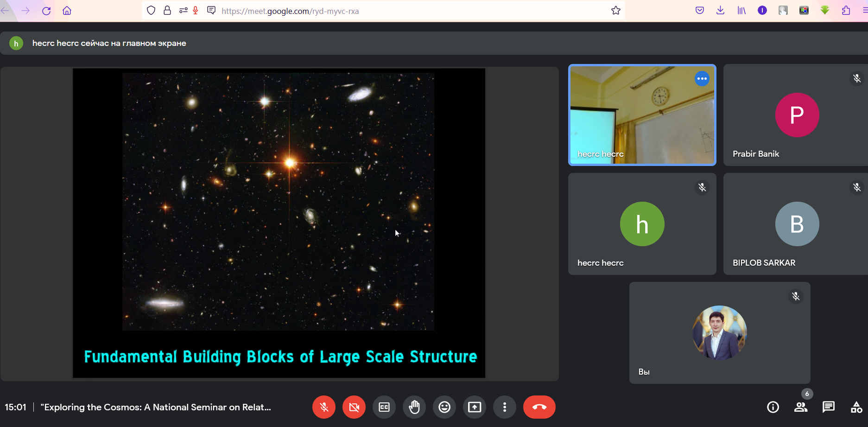Show the participants list
Image resolution: width=868 pixels, height=427 pixels.
(x=801, y=407)
